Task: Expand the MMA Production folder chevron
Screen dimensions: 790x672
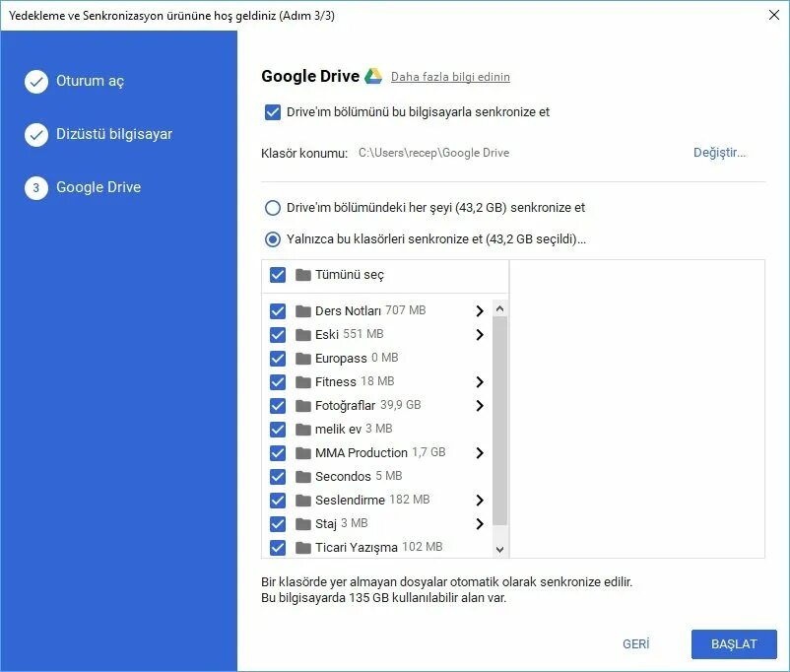Action: pyautogui.click(x=480, y=453)
